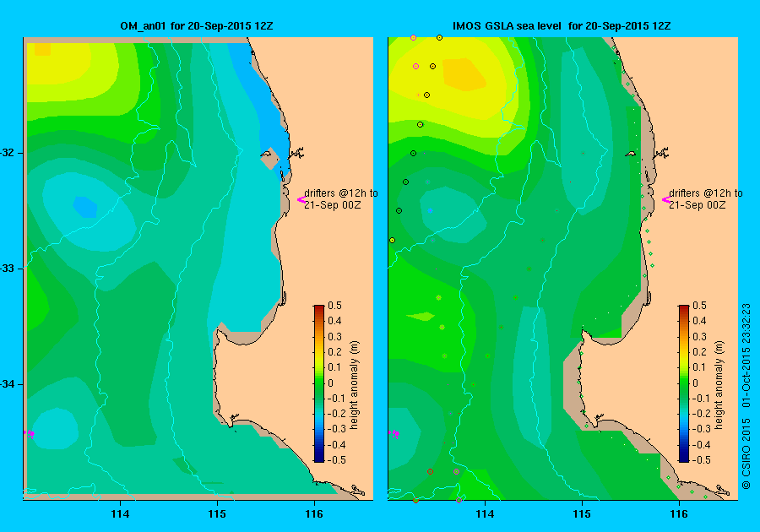Click the right map's height anomaly color bar
This screenshot has width=760, height=532.
point(683,383)
